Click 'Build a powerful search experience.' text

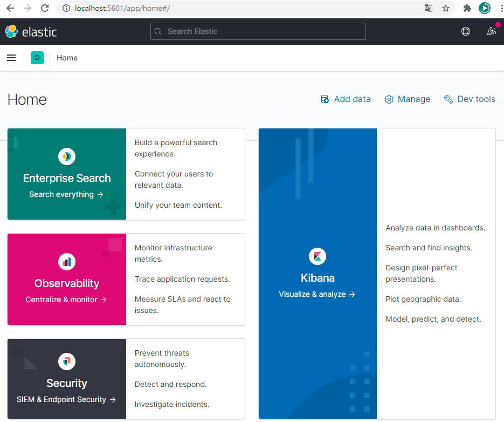(x=176, y=148)
